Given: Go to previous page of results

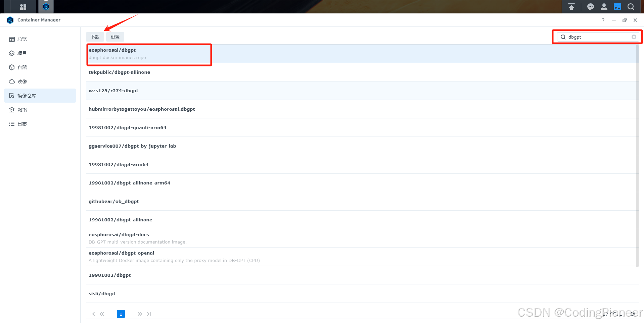Looking at the screenshot, I should click(102, 314).
